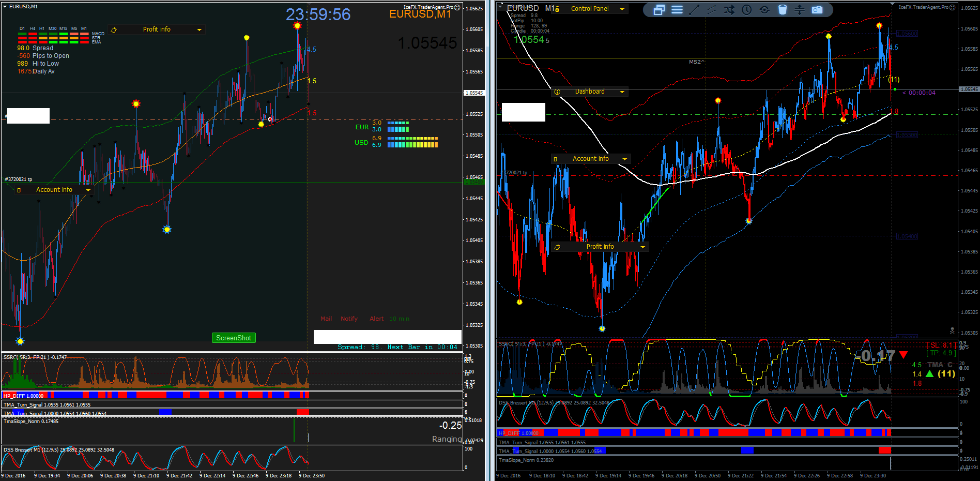980x481 pixels.
Task: Click the USD currency strength bar
Action: 412,142
